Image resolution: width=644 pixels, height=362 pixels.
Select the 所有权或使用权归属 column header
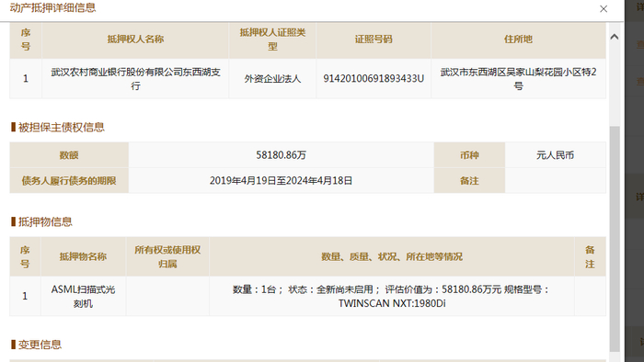click(167, 256)
